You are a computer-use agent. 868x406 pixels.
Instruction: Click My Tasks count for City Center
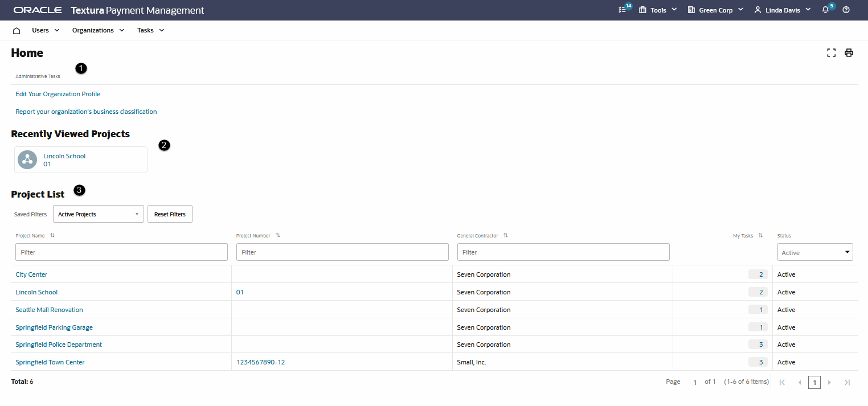[x=758, y=274]
